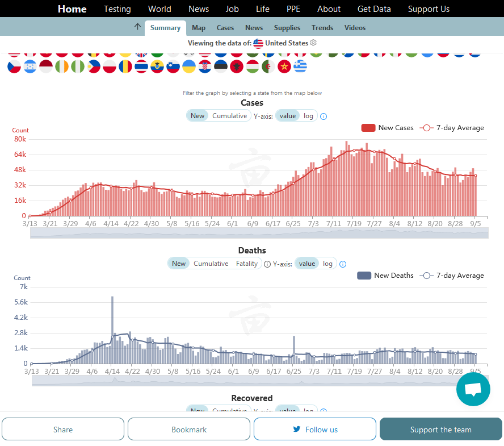Select the Algeria flag
Image resolution: width=504 pixels, height=446 pixels.
[x=268, y=66]
